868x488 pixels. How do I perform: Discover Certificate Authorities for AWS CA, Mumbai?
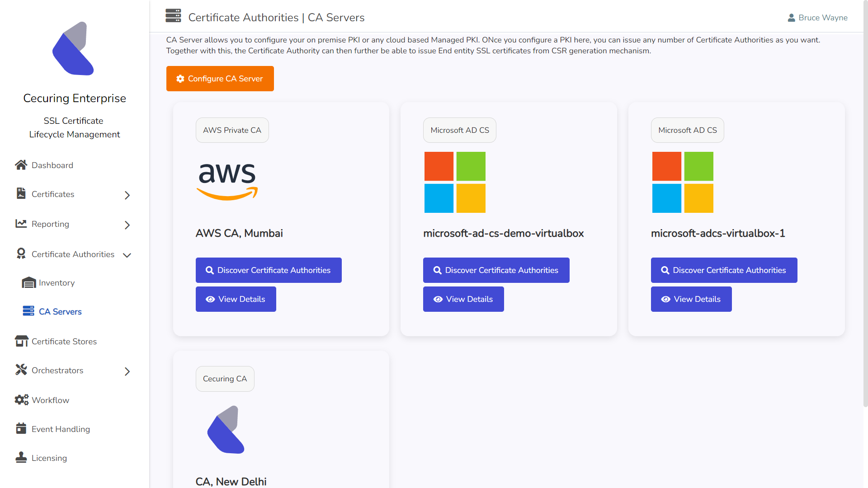(x=269, y=270)
